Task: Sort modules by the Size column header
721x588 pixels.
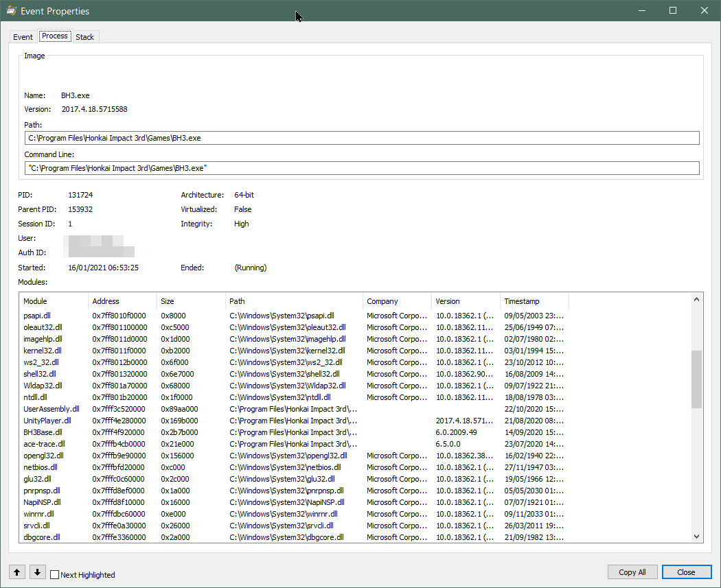Action: coord(191,301)
